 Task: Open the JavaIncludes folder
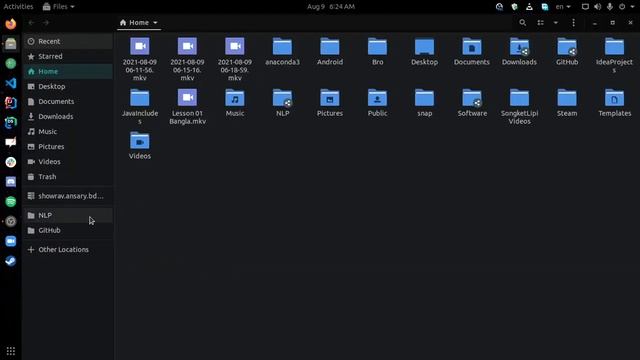tap(140, 107)
